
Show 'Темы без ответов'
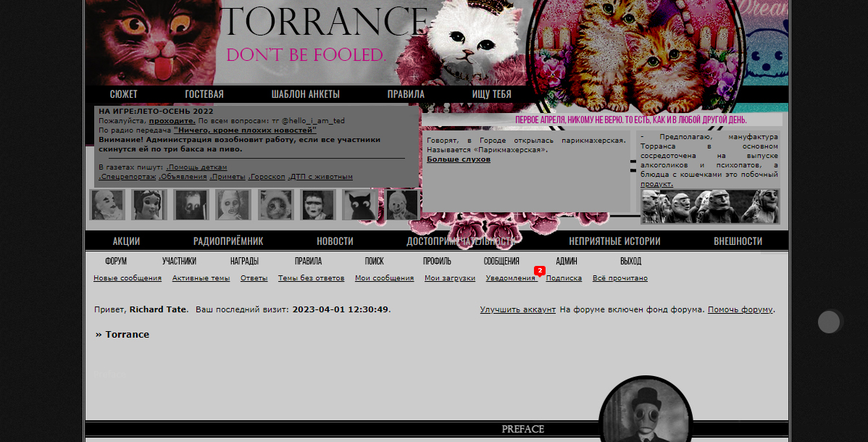point(311,278)
